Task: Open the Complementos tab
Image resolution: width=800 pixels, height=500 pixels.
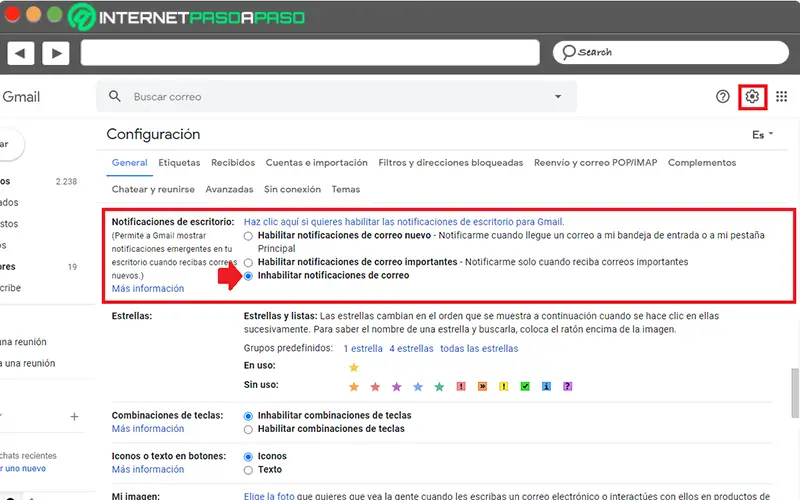Action: [702, 163]
